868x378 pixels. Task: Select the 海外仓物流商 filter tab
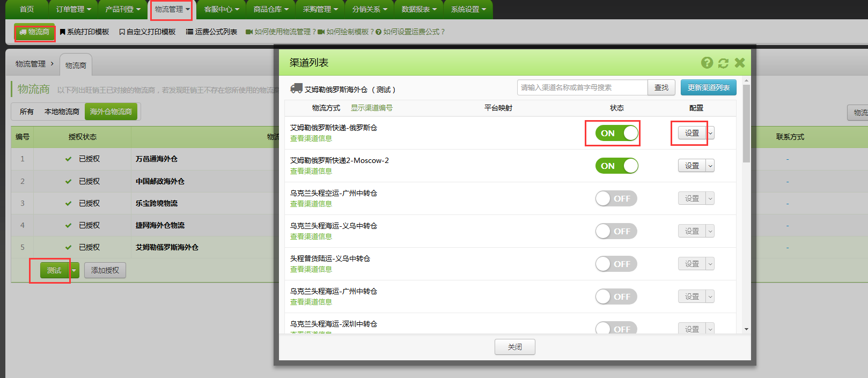click(x=111, y=112)
